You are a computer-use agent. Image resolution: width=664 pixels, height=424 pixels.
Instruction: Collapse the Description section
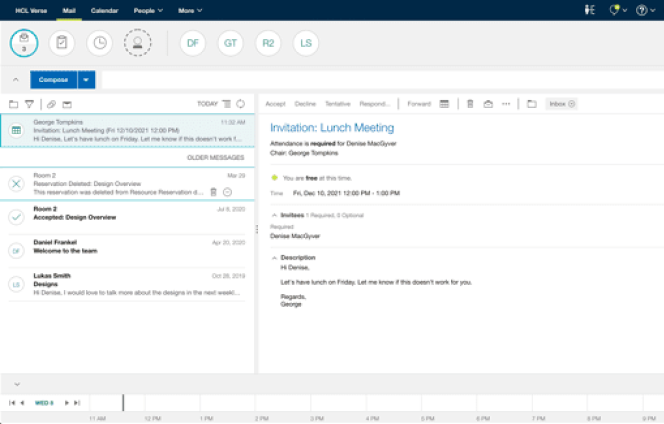(x=274, y=257)
